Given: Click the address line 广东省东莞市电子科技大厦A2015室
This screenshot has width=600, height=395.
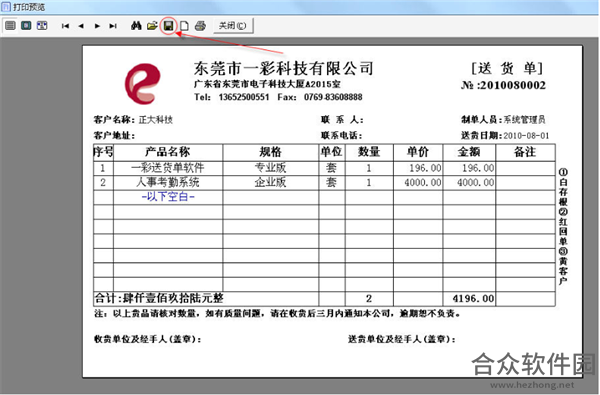Looking at the screenshot, I should pos(267,84).
